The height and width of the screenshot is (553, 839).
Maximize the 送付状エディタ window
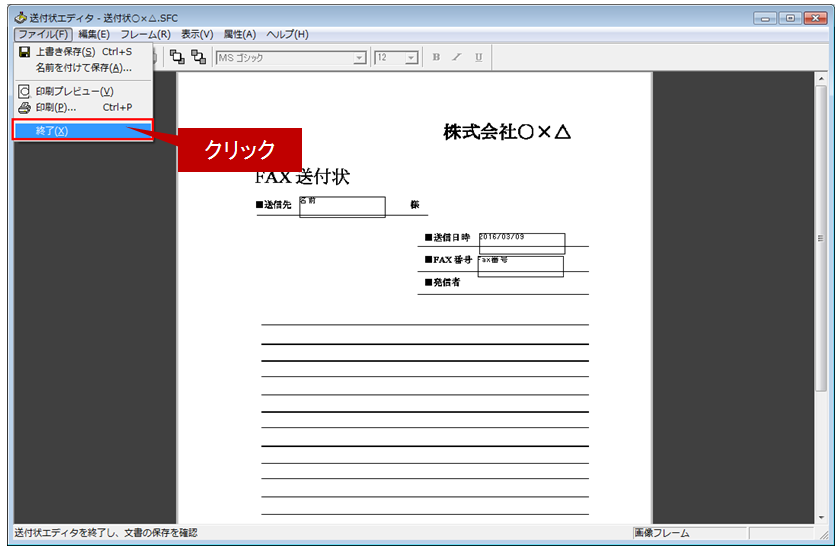tap(790, 19)
